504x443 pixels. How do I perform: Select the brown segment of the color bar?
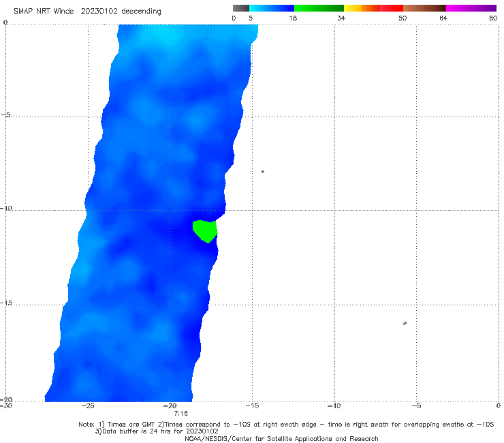(x=424, y=8)
